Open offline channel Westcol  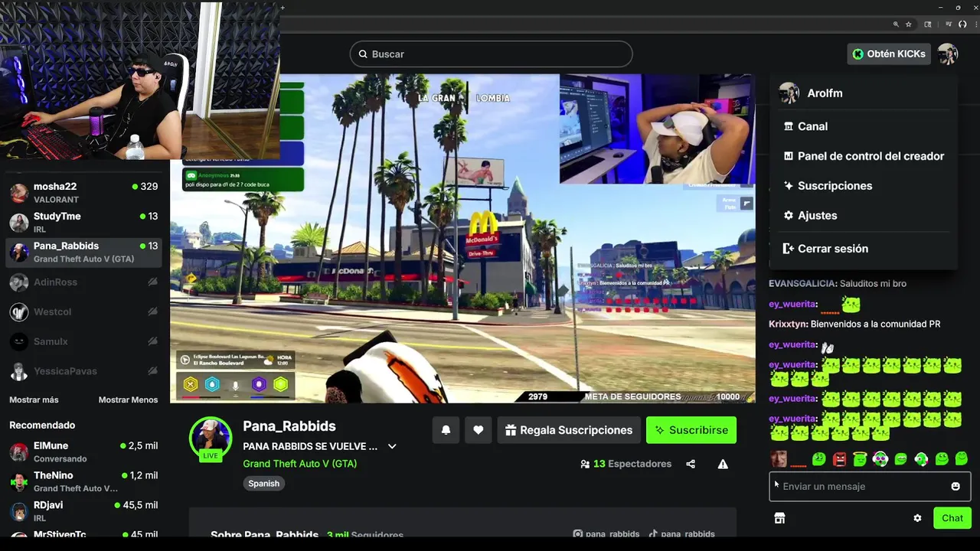coord(83,311)
